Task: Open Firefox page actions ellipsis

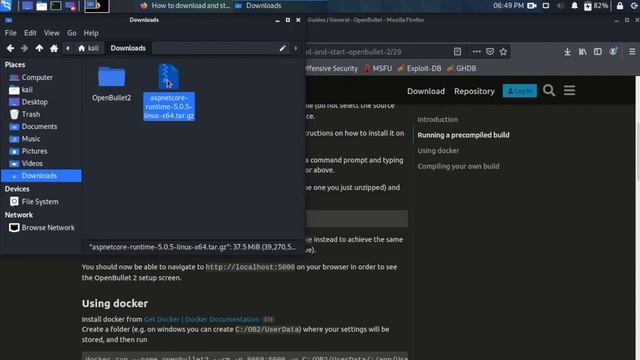Action: coord(476,52)
